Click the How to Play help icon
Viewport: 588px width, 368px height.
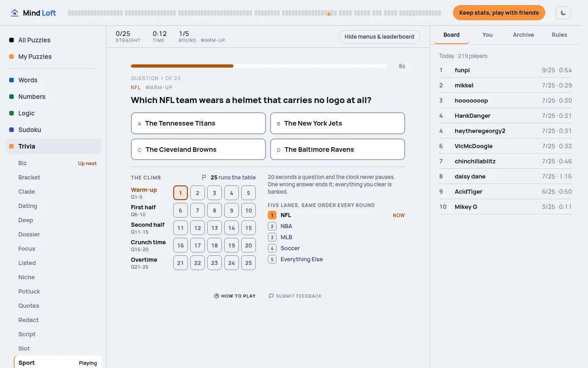point(216,296)
